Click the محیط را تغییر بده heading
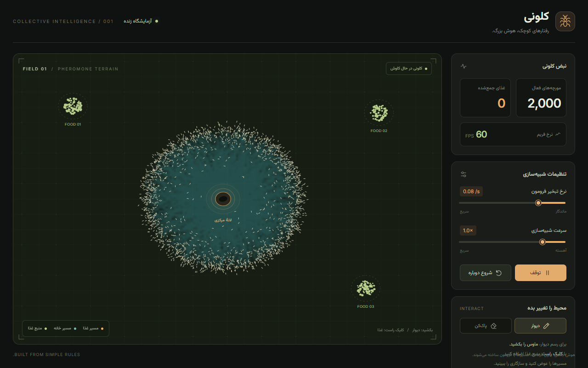 click(547, 308)
